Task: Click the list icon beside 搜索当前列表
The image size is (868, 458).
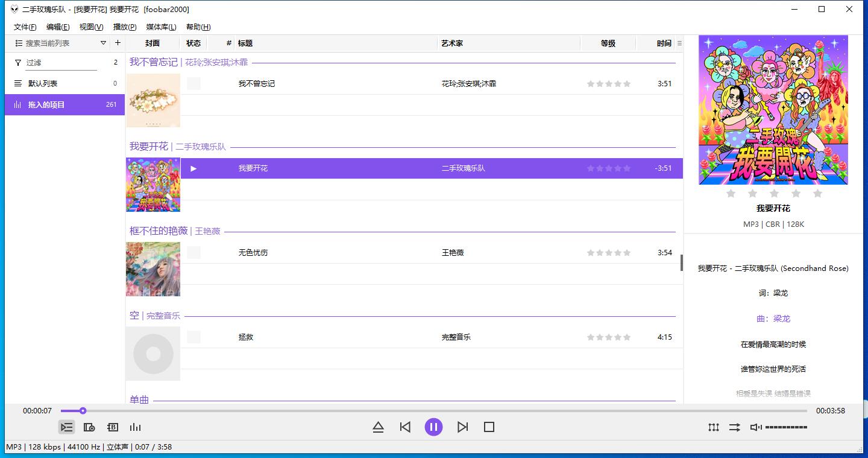Action: pyautogui.click(x=19, y=43)
